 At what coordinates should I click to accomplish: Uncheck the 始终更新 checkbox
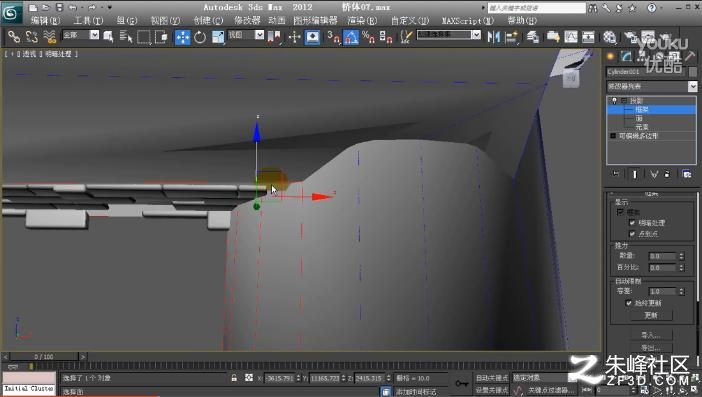629,303
